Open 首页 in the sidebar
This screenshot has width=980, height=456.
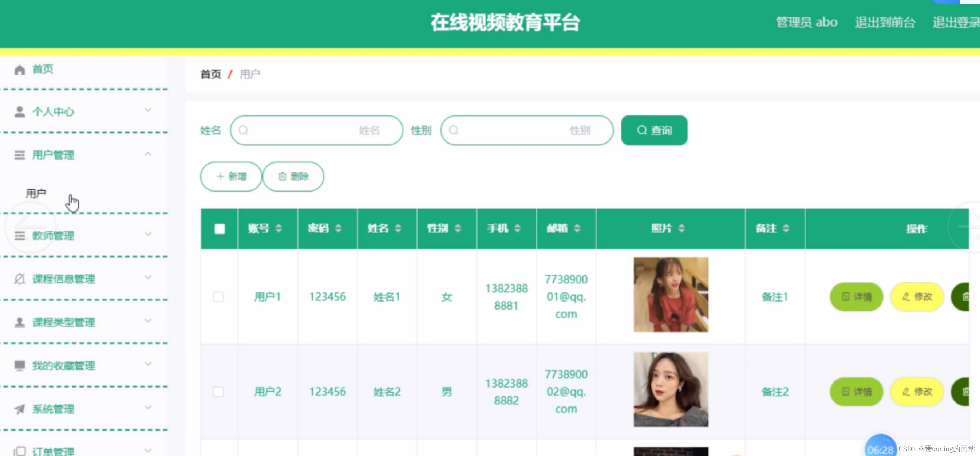click(43, 69)
